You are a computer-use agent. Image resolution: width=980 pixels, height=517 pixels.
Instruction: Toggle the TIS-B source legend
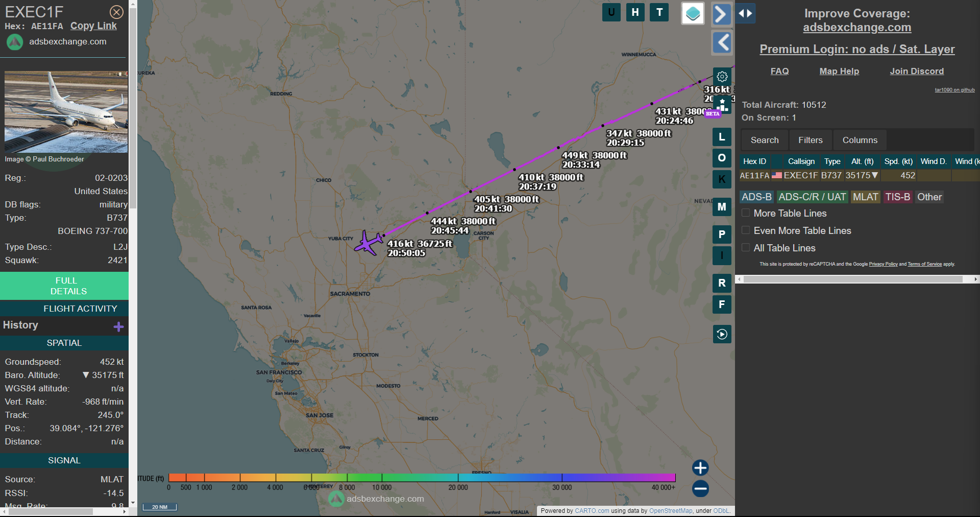tap(898, 197)
